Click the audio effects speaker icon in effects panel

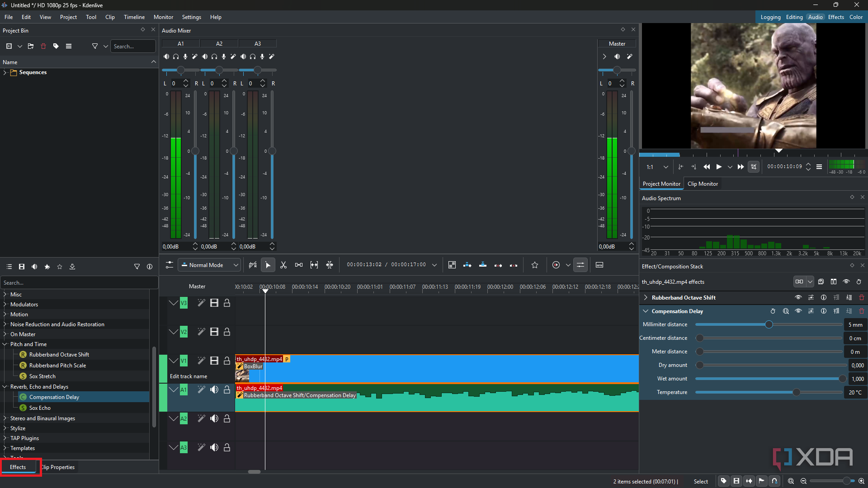(x=34, y=267)
